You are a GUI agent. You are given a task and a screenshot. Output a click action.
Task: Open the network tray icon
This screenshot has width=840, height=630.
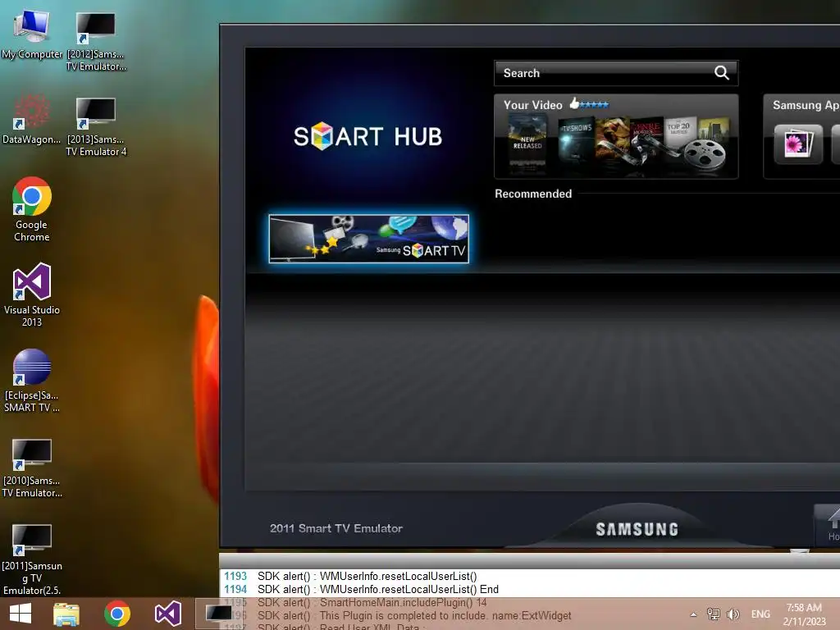[x=714, y=614]
